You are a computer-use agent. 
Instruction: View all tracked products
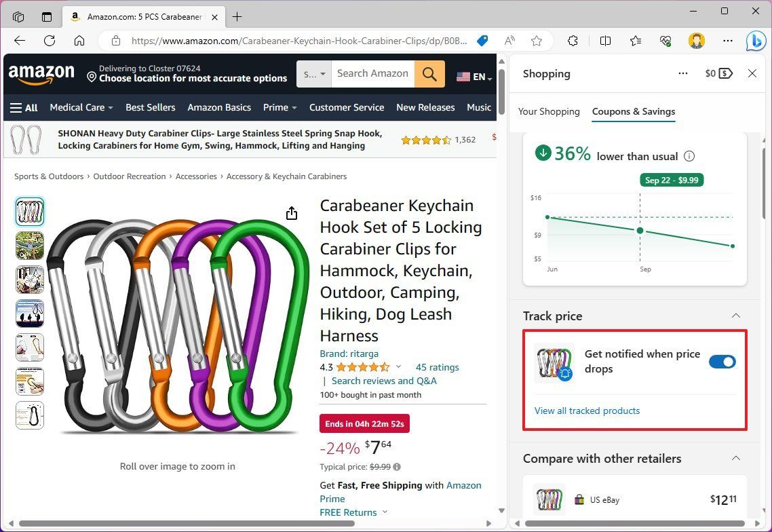587,411
